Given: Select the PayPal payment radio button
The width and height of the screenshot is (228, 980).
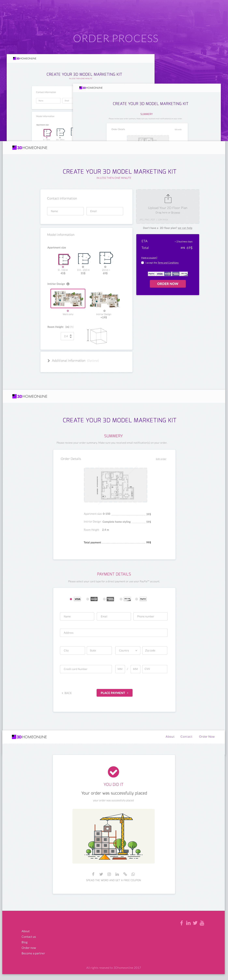Looking at the screenshot, I should click(x=136, y=599).
